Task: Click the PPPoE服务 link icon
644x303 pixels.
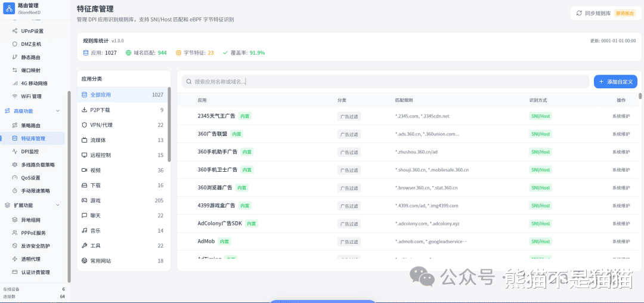Action: 15,233
